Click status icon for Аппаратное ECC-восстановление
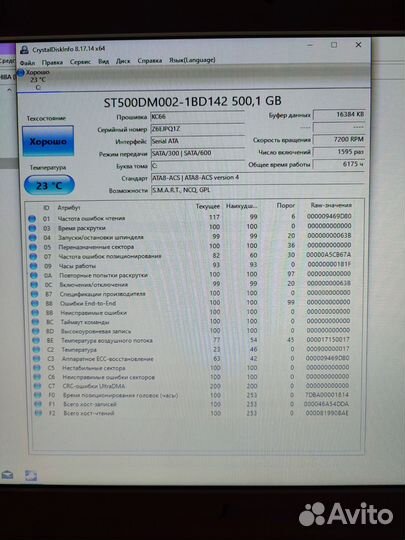Screen dimensions: 405x540 pyautogui.click(x=37, y=359)
